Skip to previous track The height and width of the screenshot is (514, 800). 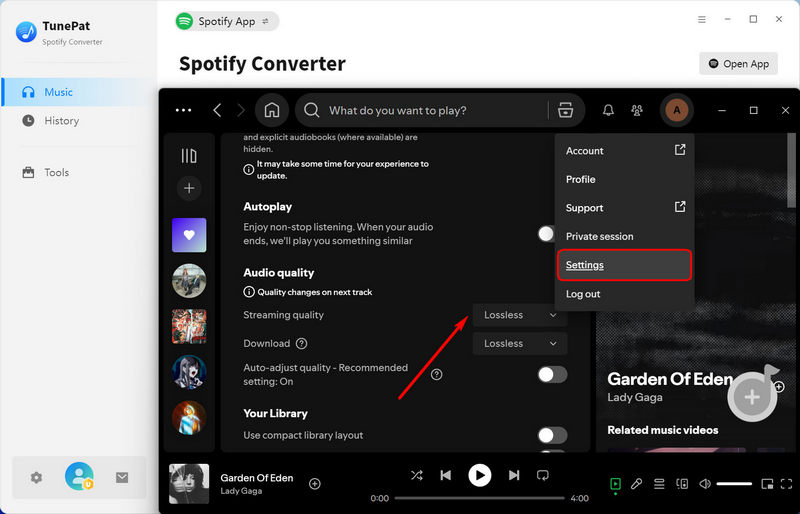point(445,476)
